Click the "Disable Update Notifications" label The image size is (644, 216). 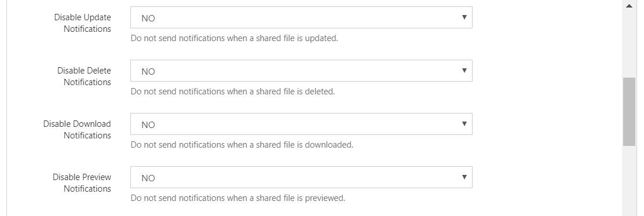[83, 23]
